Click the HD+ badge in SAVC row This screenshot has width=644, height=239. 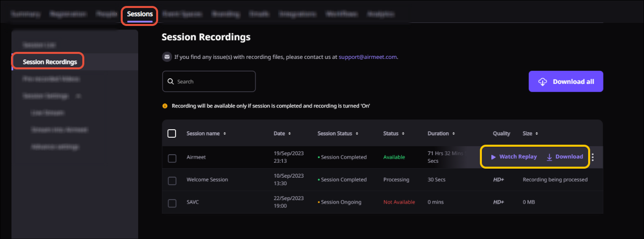498,202
